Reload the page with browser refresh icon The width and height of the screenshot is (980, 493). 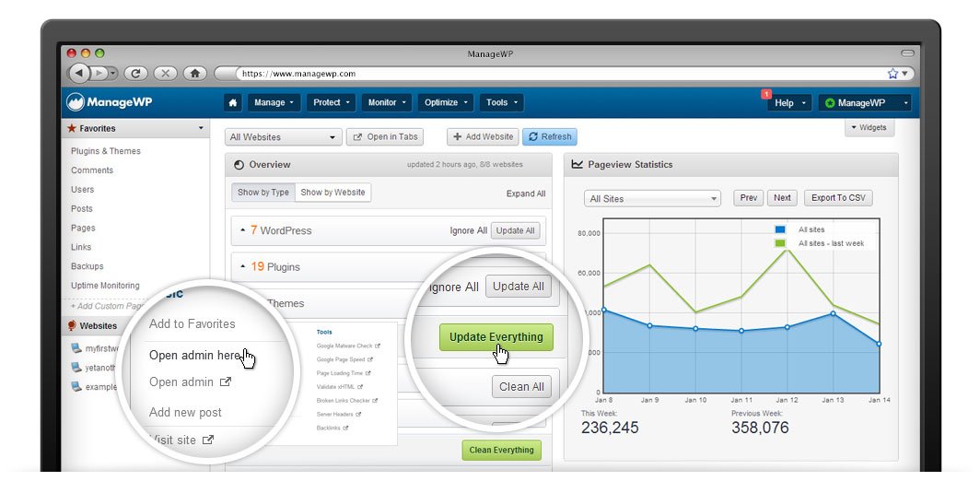135,73
